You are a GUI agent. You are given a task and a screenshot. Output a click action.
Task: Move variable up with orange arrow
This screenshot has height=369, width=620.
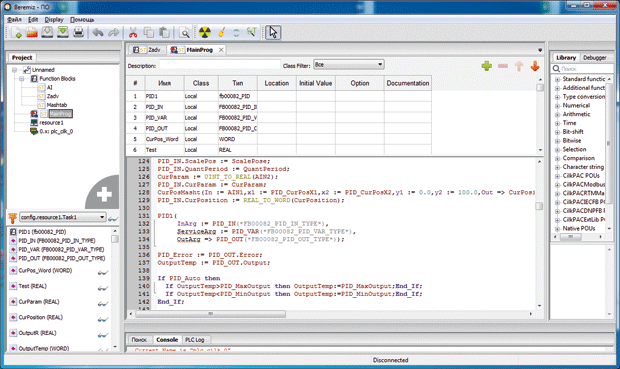[519, 66]
